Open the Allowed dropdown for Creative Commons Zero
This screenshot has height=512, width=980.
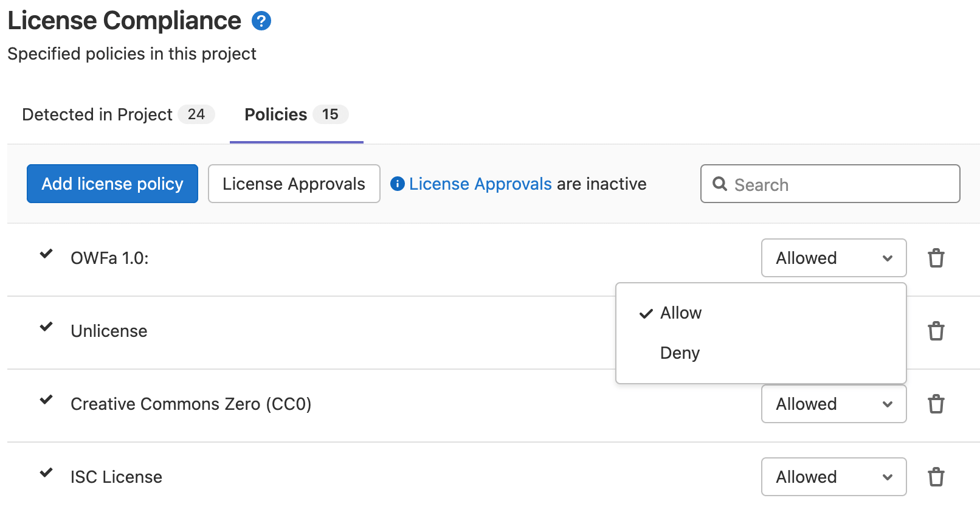pyautogui.click(x=833, y=404)
